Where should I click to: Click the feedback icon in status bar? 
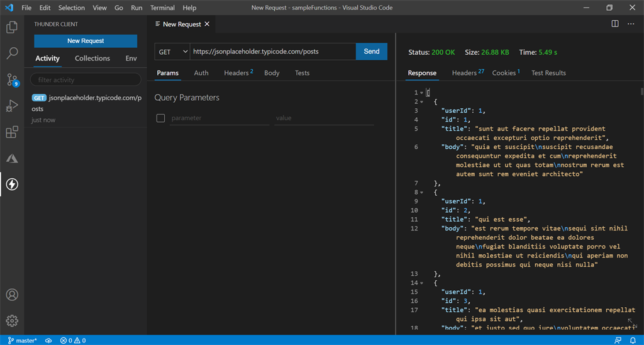coord(618,341)
